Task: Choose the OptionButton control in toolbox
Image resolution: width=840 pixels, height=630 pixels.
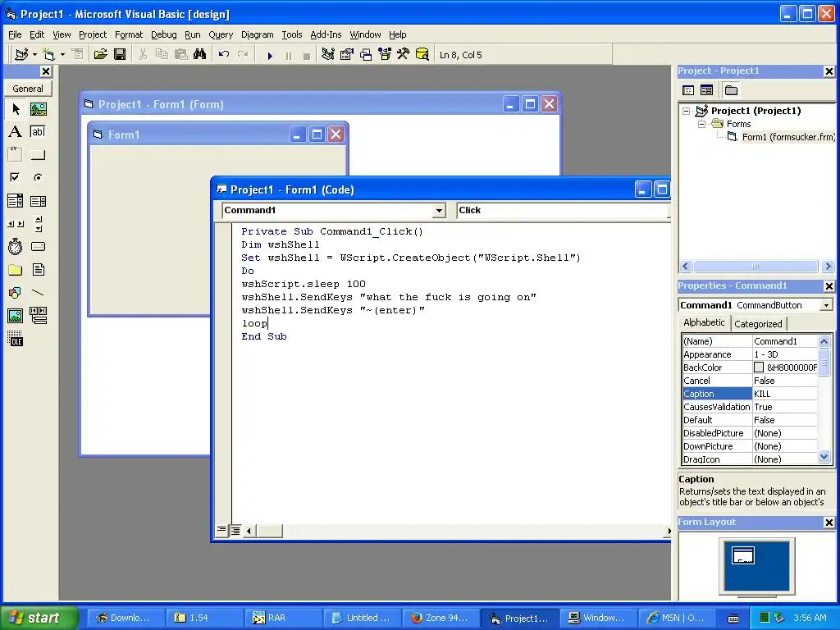Action: pyautogui.click(x=39, y=177)
